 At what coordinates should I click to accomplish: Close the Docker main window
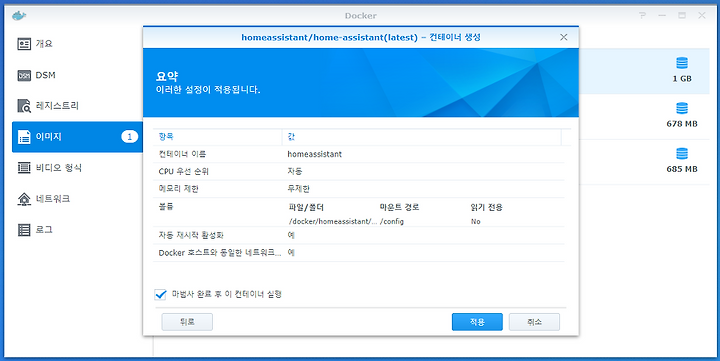point(702,16)
